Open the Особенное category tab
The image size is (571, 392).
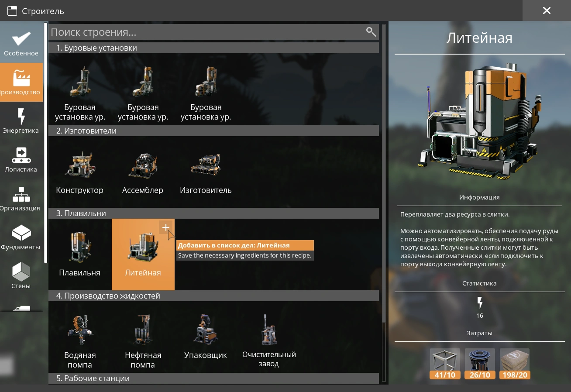coord(21,44)
